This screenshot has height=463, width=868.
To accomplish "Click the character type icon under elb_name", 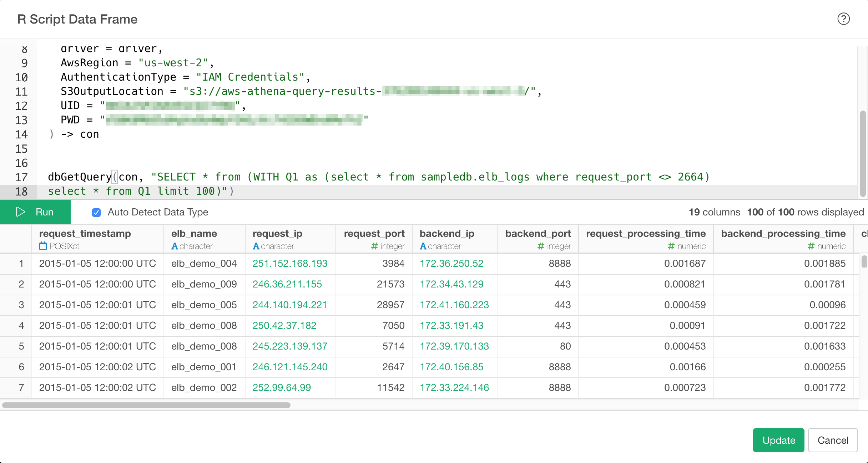I will tap(175, 246).
